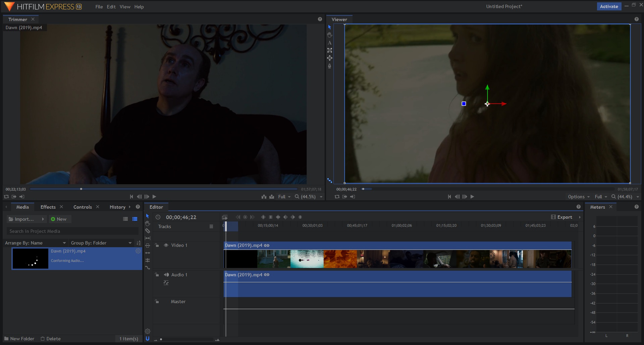Select the Viewer arrow selection tool
The image size is (644, 345).
click(329, 27)
